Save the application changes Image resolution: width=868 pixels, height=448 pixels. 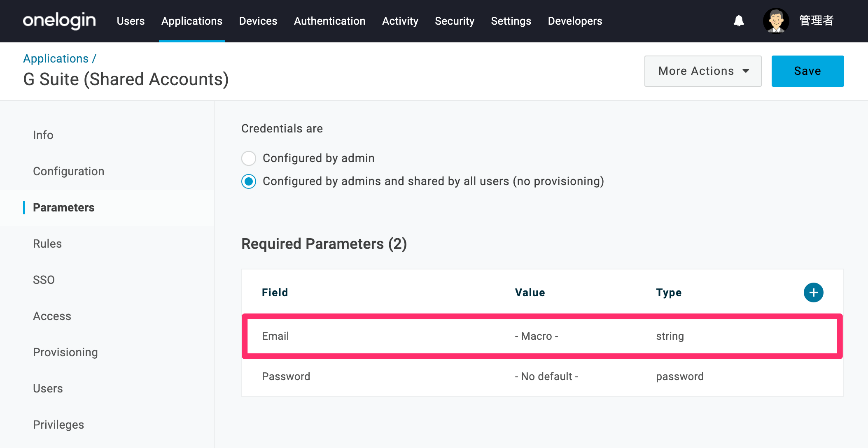coord(807,71)
